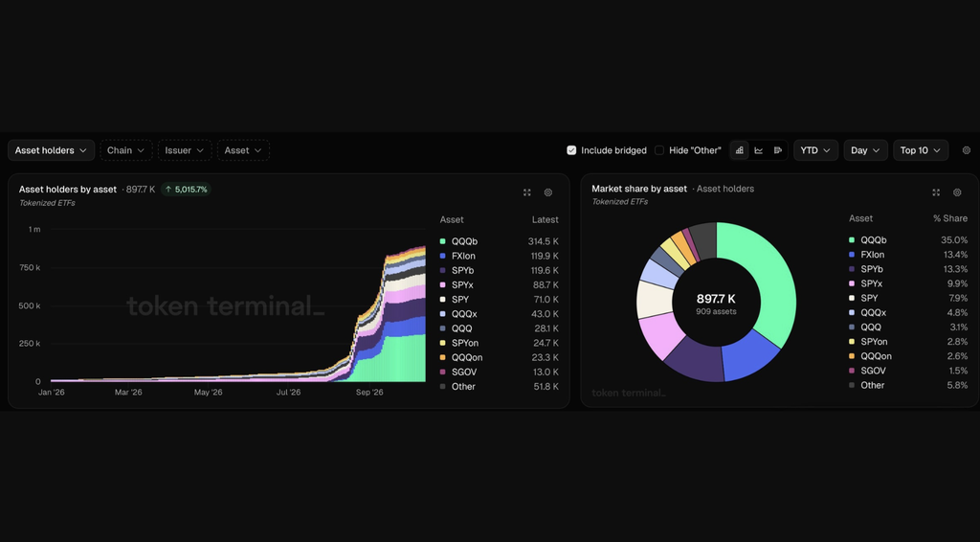This screenshot has width=980, height=542.
Task: Open the Asset holders metric dropdown
Action: 52,150
